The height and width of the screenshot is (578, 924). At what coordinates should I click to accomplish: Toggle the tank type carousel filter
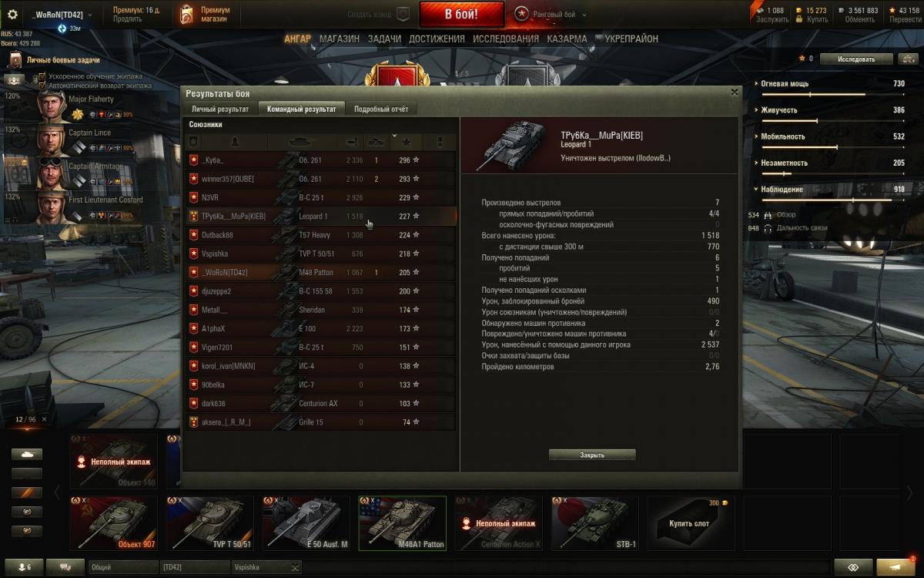(27, 455)
